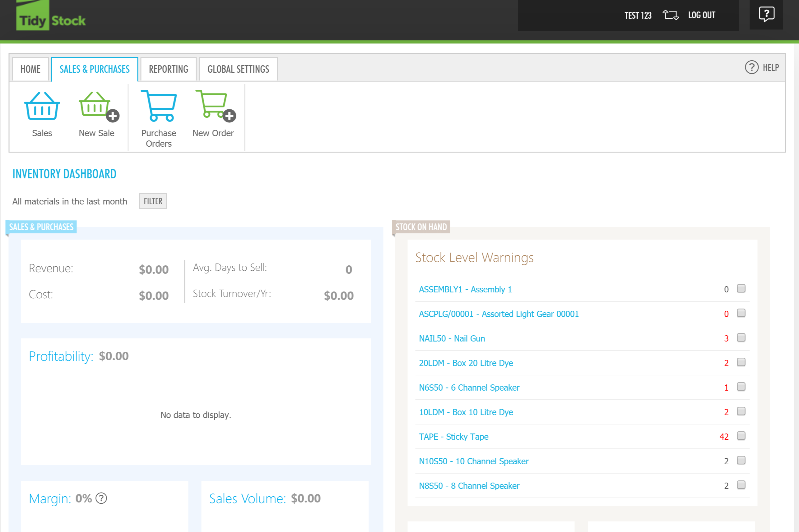Viewport: 799px width, 532px height.
Task: Select the Sticky Tape checkbox
Action: point(741,436)
